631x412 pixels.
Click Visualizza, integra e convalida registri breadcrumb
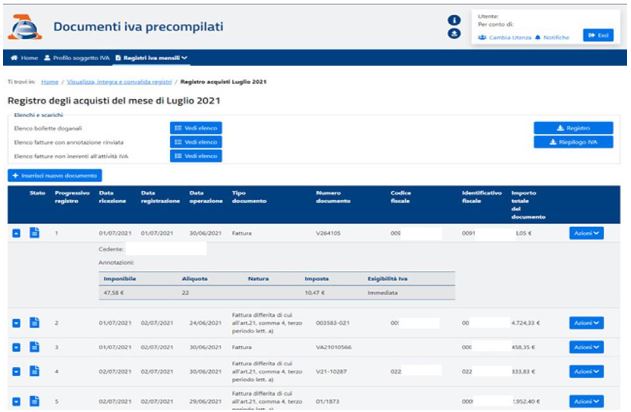pos(119,82)
